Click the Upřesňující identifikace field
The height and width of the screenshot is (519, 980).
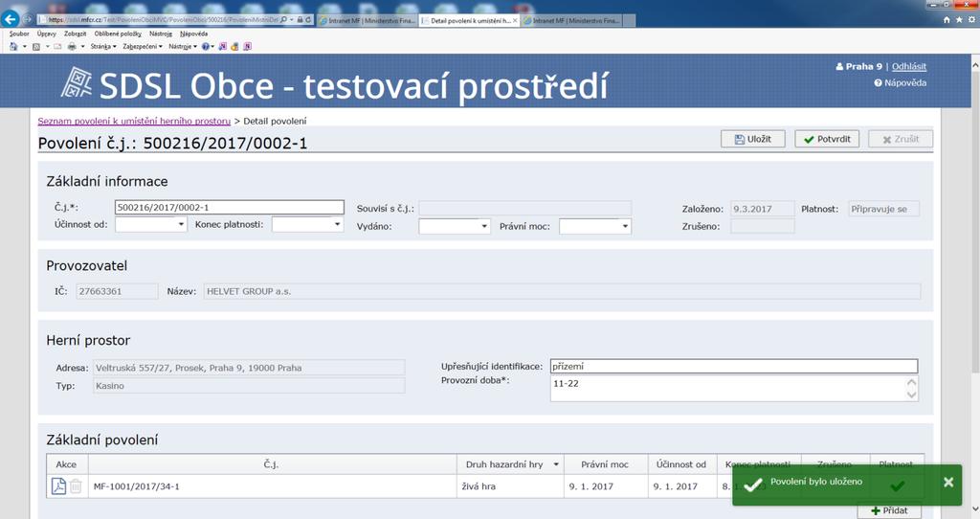point(734,366)
